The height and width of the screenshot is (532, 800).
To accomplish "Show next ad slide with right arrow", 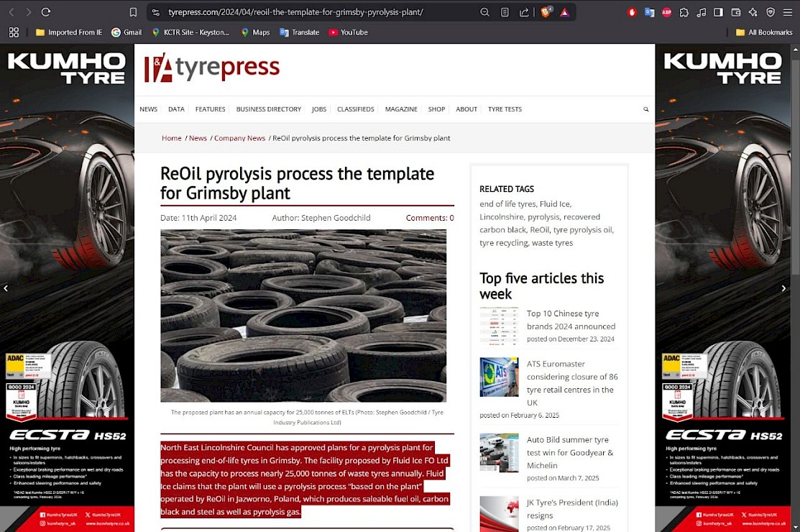I will tap(783, 288).
